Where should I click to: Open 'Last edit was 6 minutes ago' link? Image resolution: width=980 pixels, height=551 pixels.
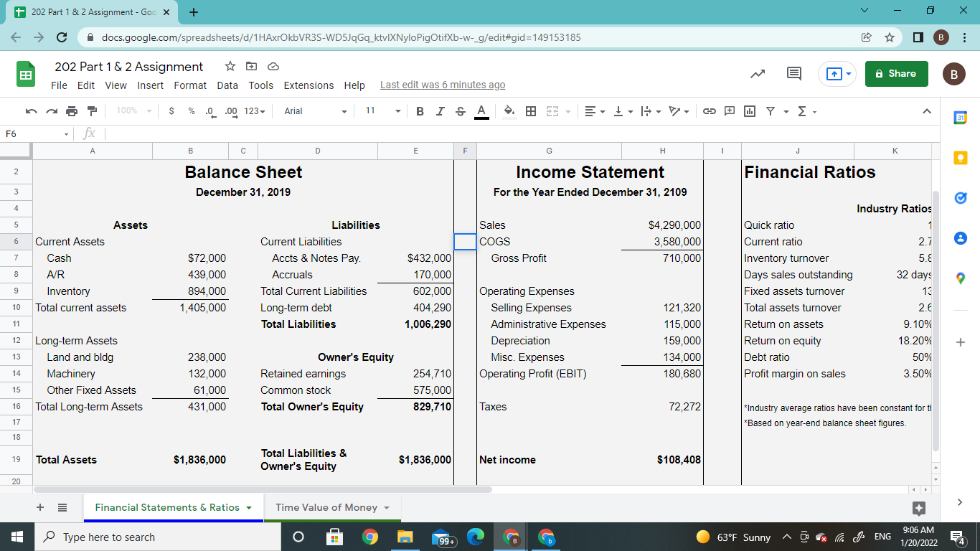coord(442,85)
